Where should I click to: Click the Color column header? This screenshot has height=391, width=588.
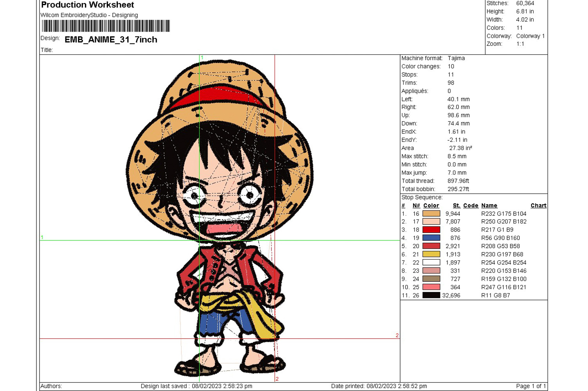tap(431, 206)
